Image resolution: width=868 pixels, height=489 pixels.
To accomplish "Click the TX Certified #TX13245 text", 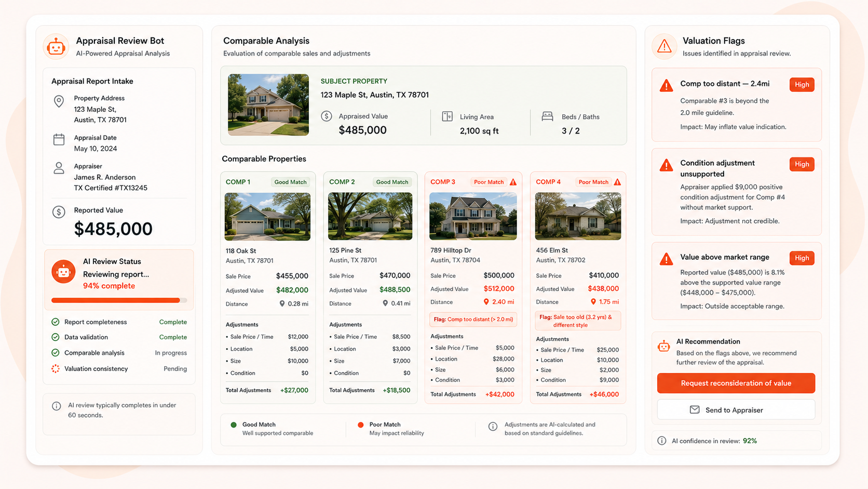I will click(111, 188).
